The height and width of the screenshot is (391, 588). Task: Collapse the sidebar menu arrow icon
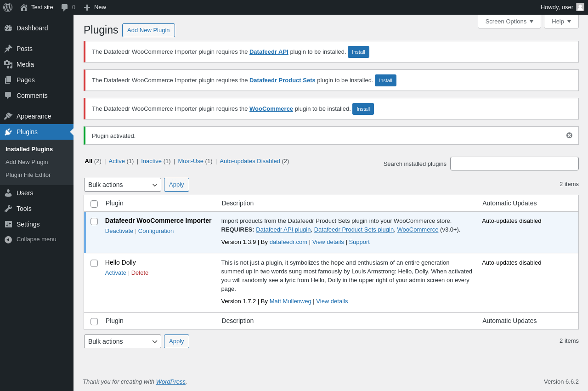(8, 239)
